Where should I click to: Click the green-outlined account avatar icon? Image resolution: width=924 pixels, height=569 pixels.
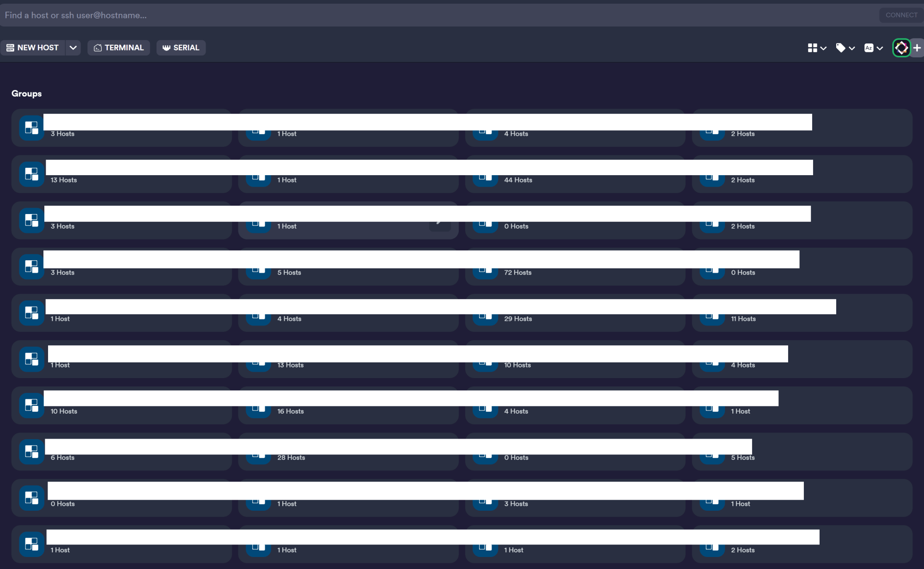point(901,48)
